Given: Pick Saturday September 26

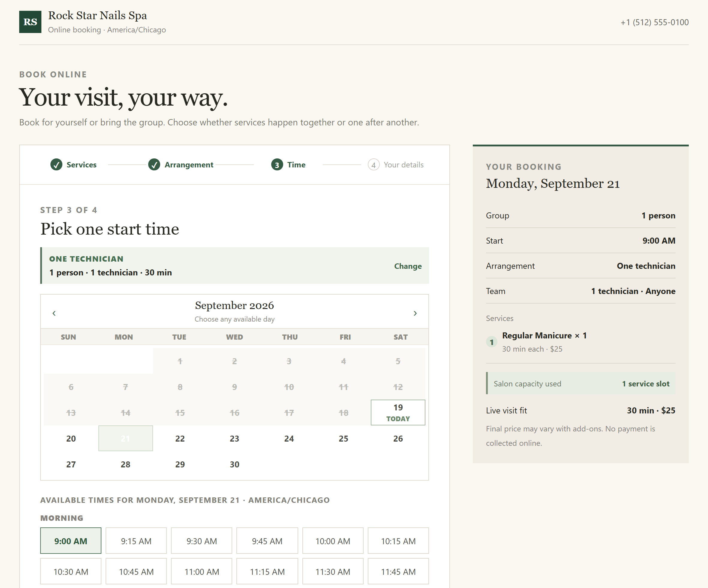Looking at the screenshot, I should (x=398, y=438).
